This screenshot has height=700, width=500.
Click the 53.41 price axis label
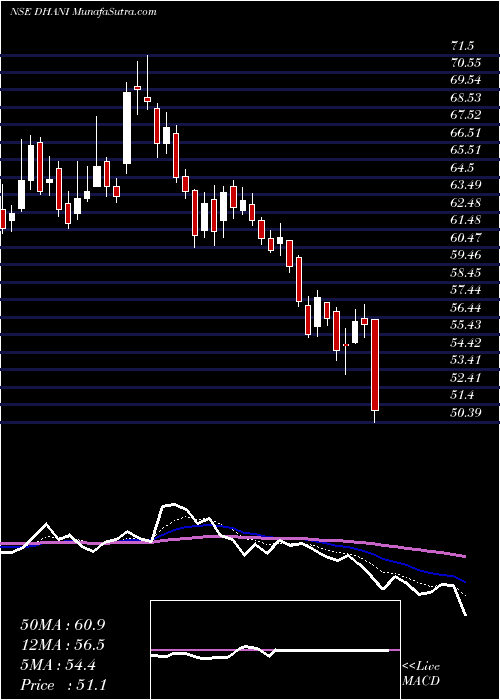(x=466, y=360)
